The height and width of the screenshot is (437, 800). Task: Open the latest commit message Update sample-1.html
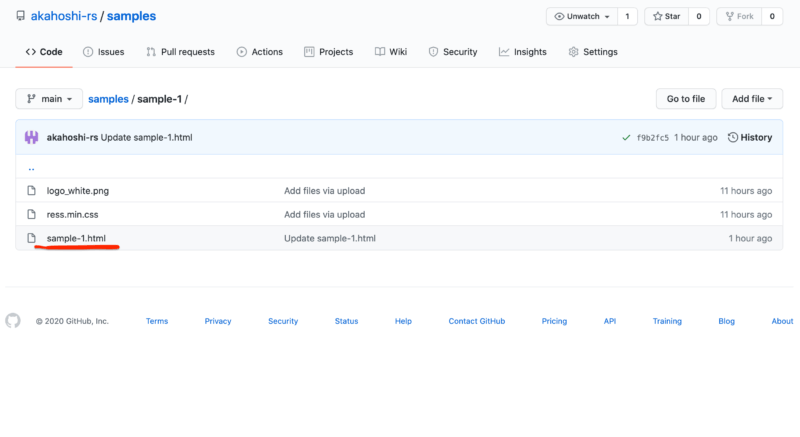146,137
